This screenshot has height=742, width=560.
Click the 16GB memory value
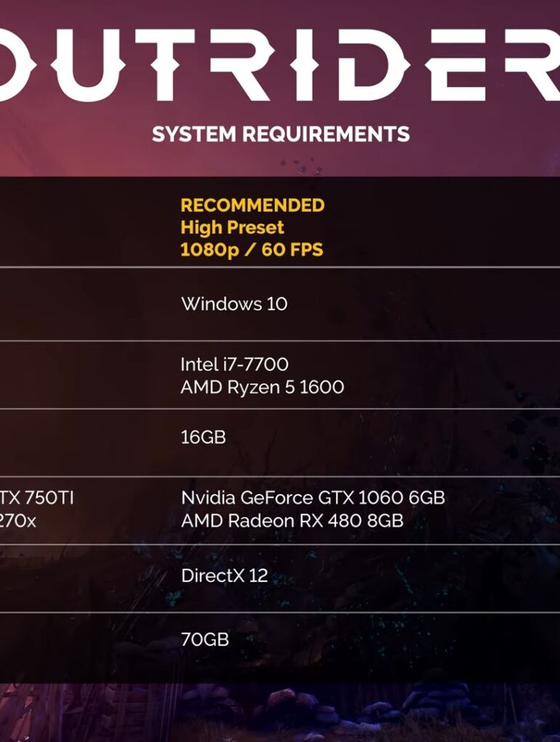pos(204,436)
